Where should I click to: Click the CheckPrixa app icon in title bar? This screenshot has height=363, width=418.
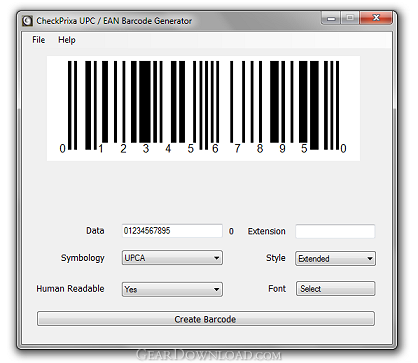pyautogui.click(x=27, y=21)
